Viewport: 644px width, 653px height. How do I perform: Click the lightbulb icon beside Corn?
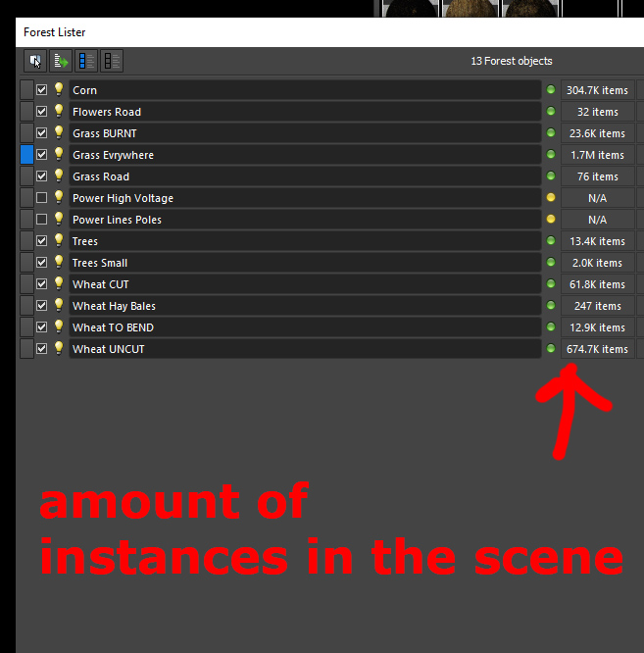59,89
